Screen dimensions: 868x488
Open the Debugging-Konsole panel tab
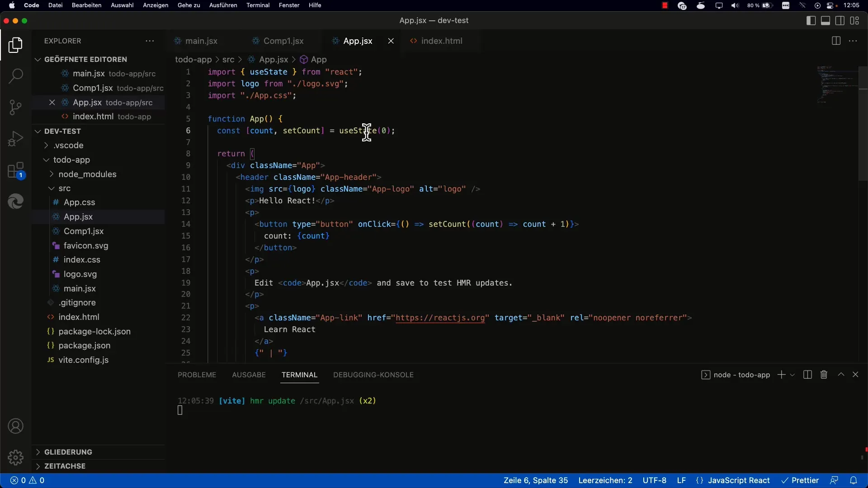[x=373, y=375]
